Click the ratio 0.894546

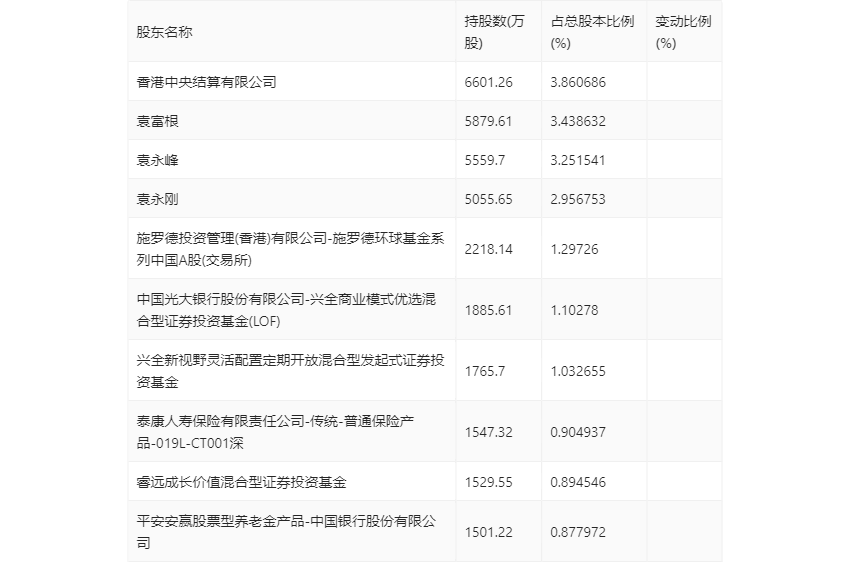tap(578, 482)
